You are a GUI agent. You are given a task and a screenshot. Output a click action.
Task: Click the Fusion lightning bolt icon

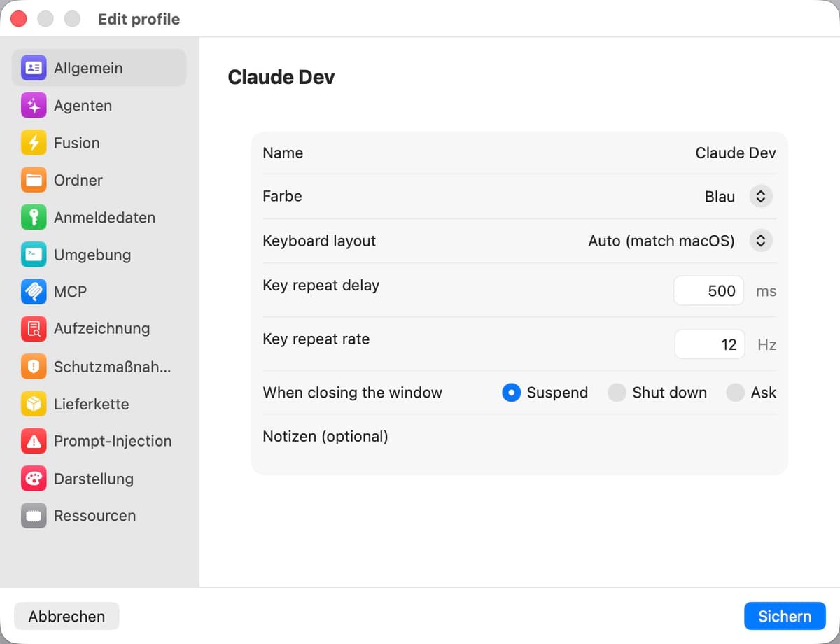click(34, 143)
